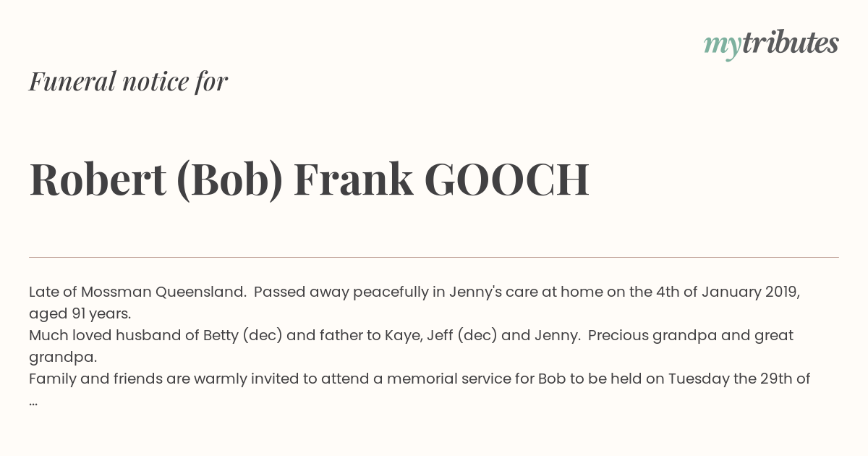868x456 pixels.
Task: Click the word GOOCH in the title
Action: (x=506, y=180)
